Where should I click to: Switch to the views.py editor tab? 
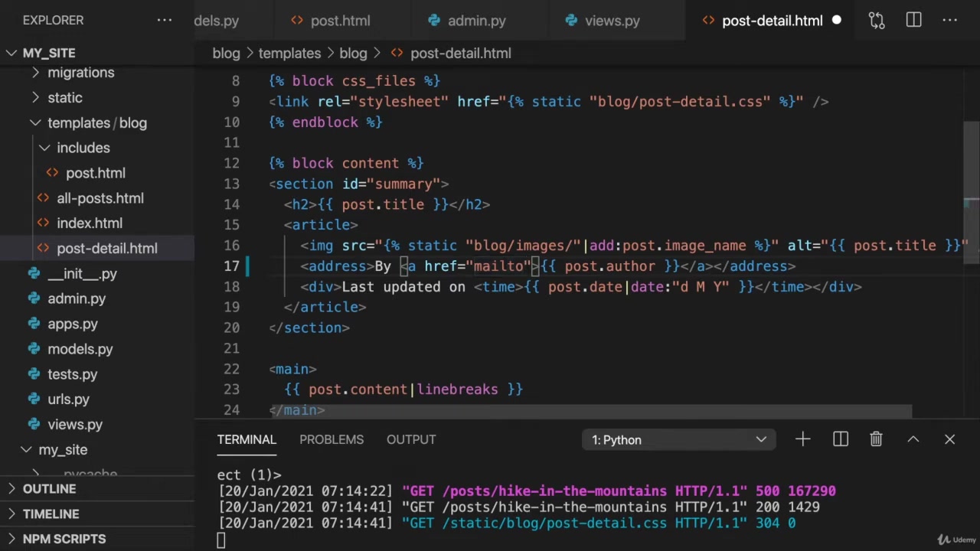pos(612,21)
